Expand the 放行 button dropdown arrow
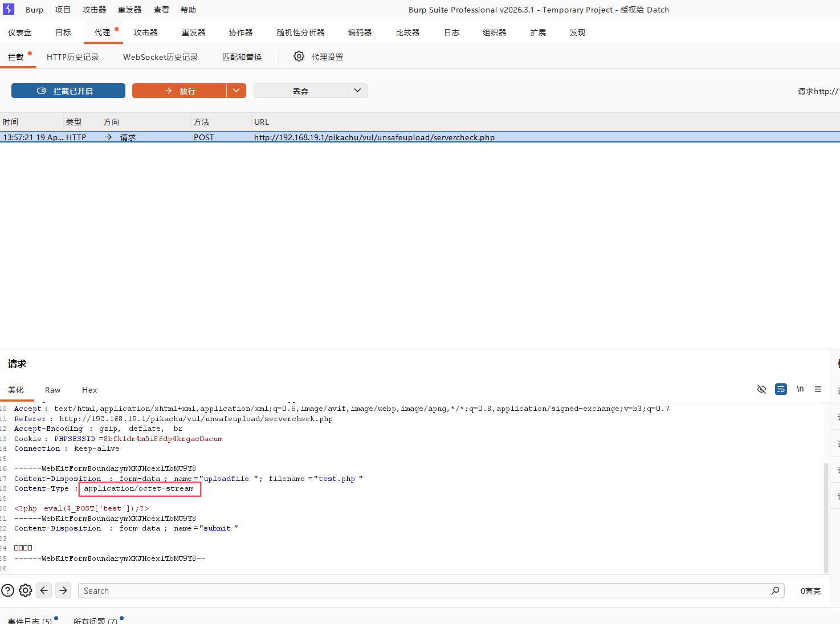 coord(236,91)
